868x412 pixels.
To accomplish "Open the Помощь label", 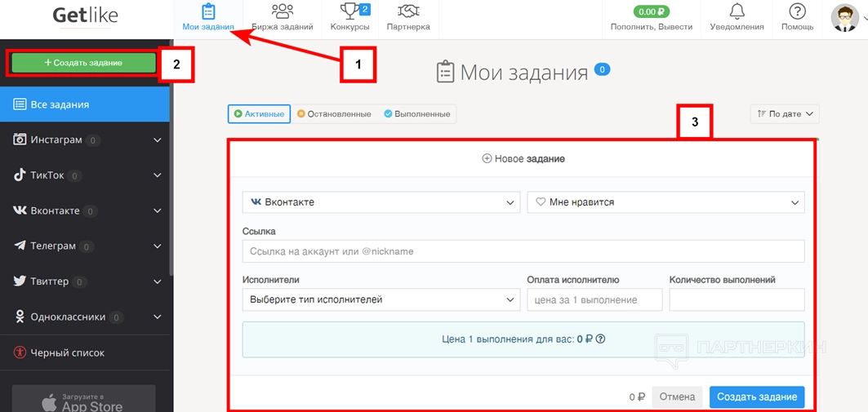I will coord(797,27).
